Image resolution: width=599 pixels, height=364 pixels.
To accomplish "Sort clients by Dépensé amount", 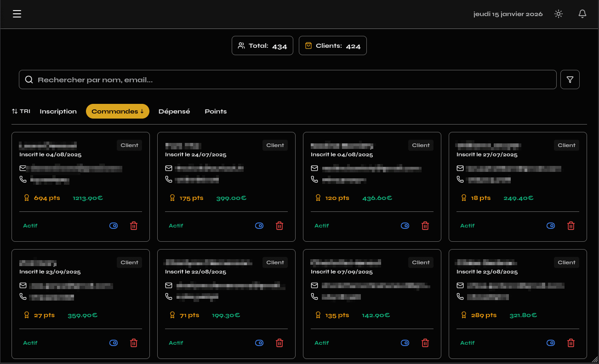I will coord(174,111).
